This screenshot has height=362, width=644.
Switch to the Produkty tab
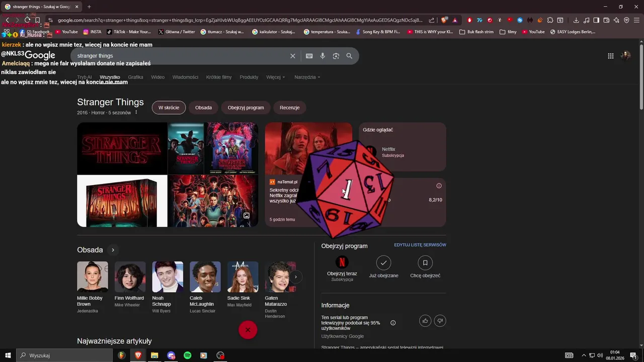coord(249,77)
